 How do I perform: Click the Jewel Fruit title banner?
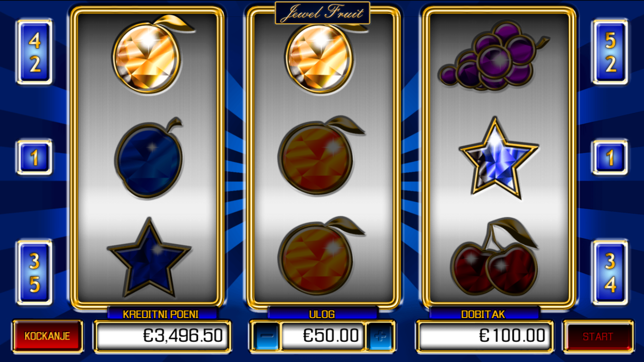tap(322, 13)
